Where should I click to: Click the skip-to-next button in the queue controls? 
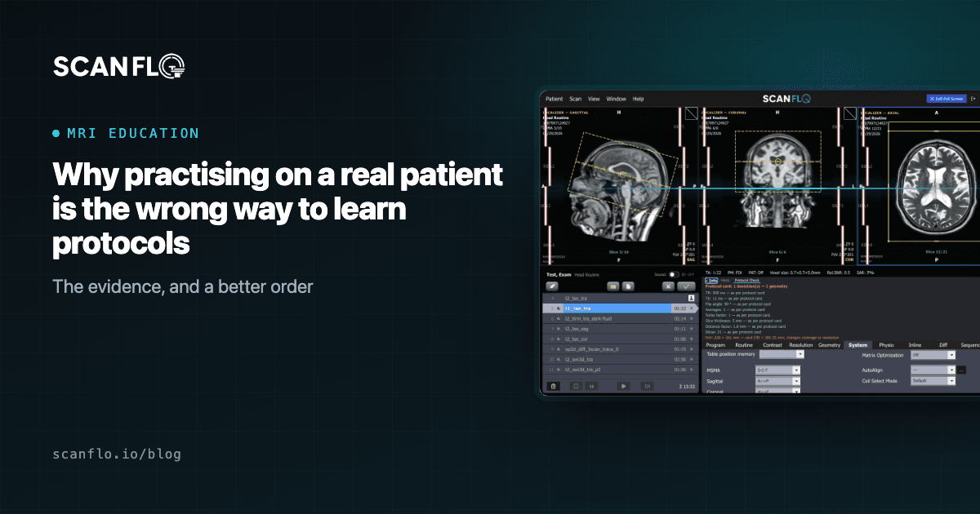pos(647,386)
